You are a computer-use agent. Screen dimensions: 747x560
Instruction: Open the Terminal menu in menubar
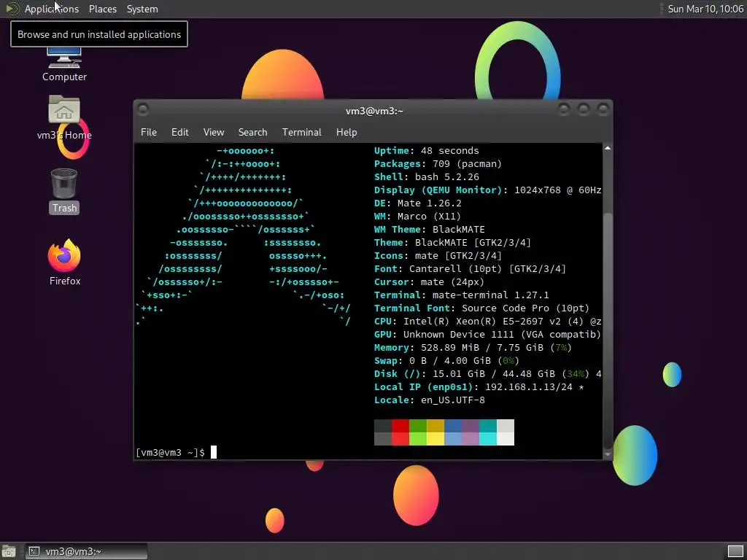coord(301,133)
